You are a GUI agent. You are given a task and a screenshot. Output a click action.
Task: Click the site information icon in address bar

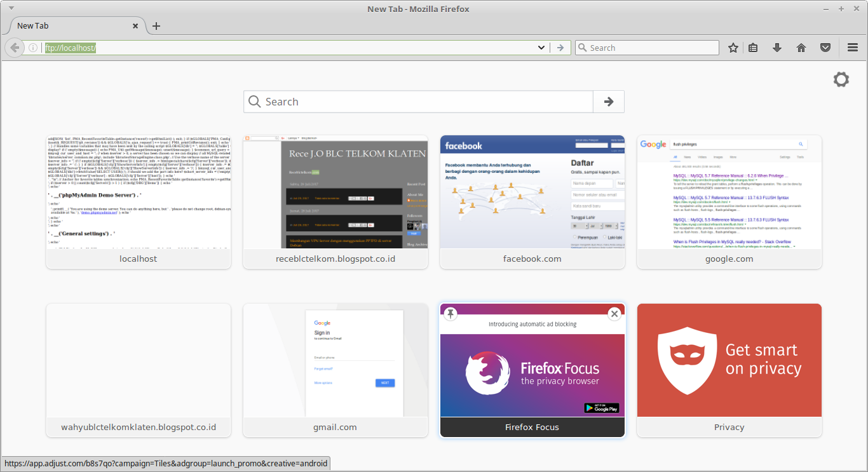(x=32, y=47)
